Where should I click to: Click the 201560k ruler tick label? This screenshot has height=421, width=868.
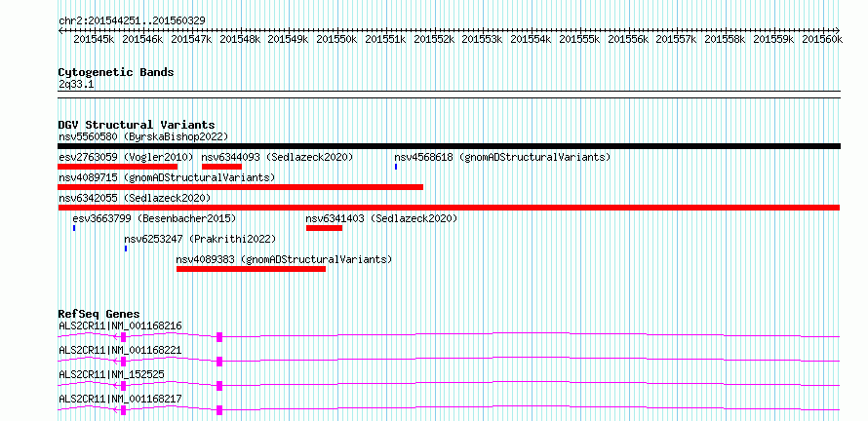pos(821,39)
